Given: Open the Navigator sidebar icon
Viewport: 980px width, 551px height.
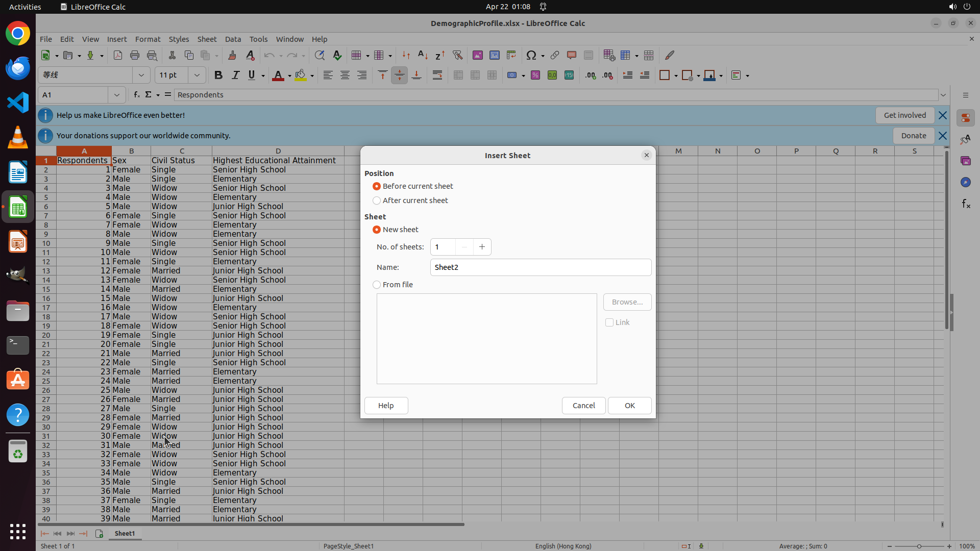Looking at the screenshot, I should (965, 182).
